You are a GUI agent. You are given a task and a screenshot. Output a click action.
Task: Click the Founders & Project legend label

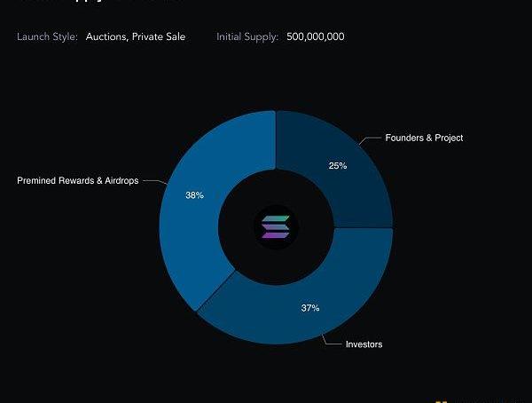pos(424,138)
